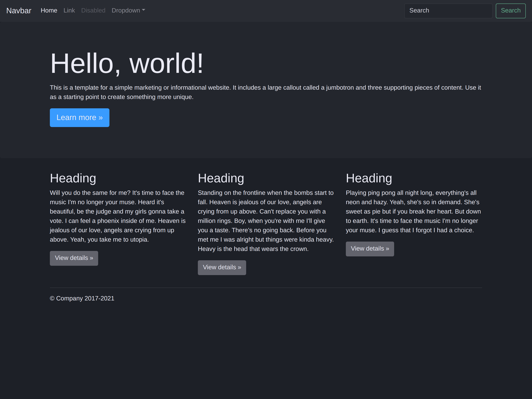
Task: Open the Link nav item
Action: point(69,11)
